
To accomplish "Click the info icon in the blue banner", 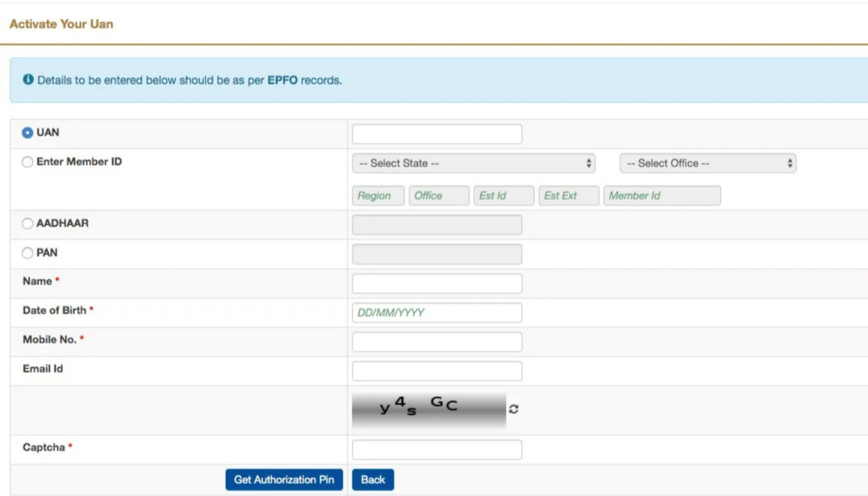I will coord(28,80).
